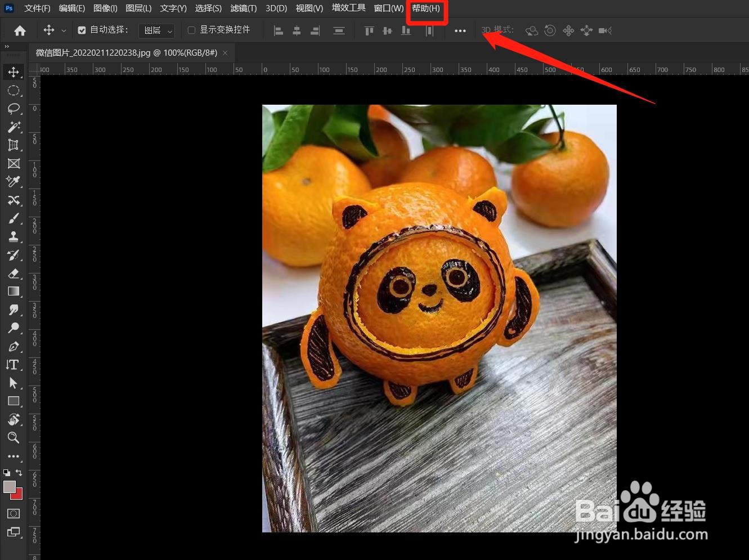Image resolution: width=749 pixels, height=560 pixels.
Task: Open the Move tool options dropdown arrow
Action: coord(64,30)
